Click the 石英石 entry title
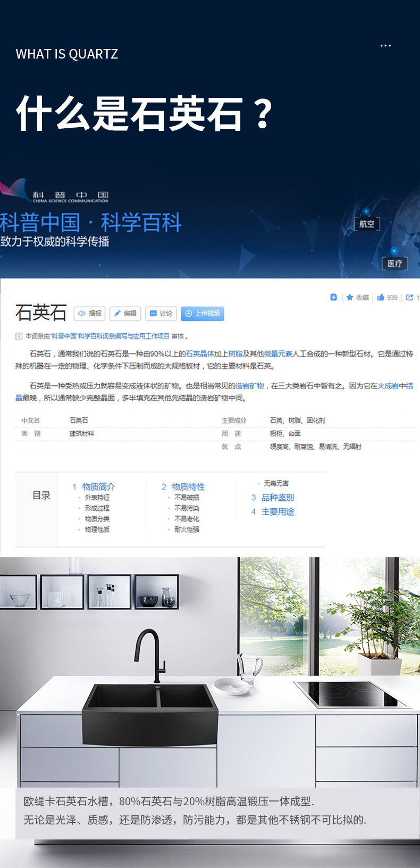420x868 pixels. [41, 312]
